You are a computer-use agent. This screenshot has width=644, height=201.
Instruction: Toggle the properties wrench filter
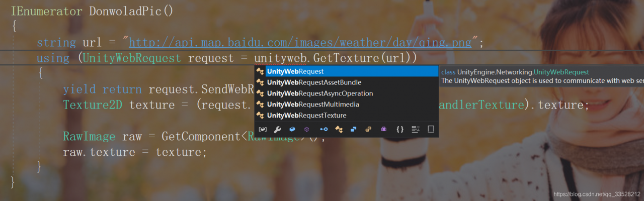click(x=277, y=129)
